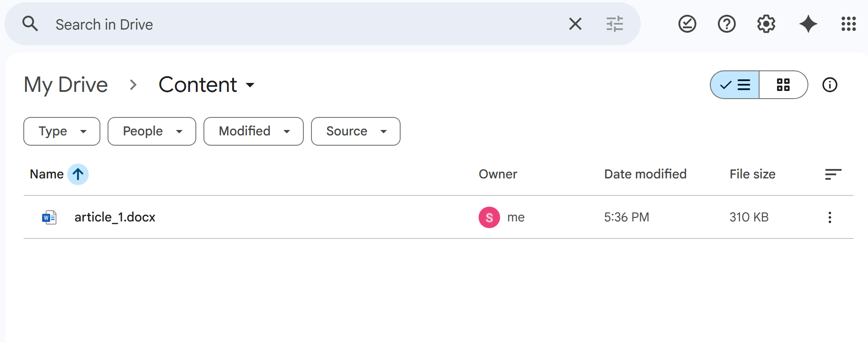
Task: Open advanced search options sliders icon
Action: [x=615, y=24]
